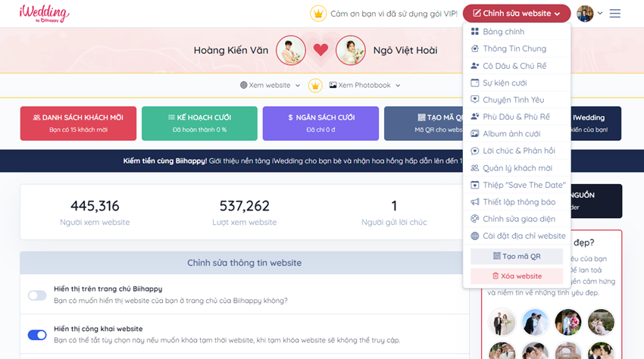
Task: Click groom Hoàng Kiến Văn's avatar
Action: (290, 50)
